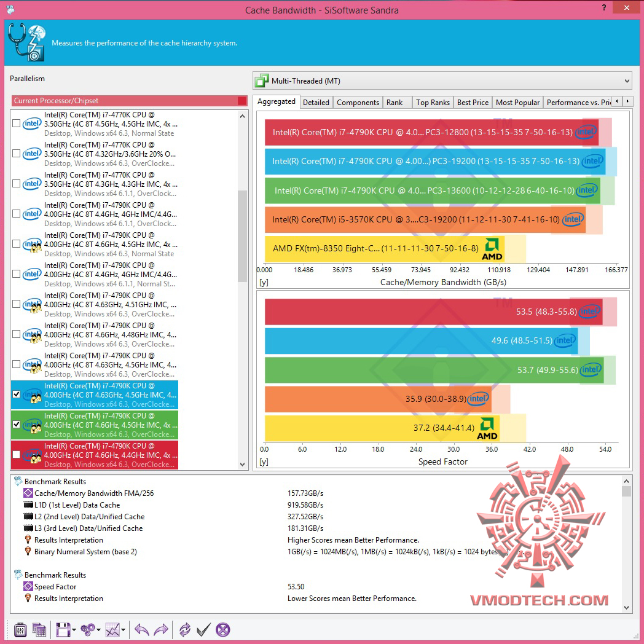Screen dimensions: 644x644
Task: Click the refresh arrows icon
Action: (185, 629)
